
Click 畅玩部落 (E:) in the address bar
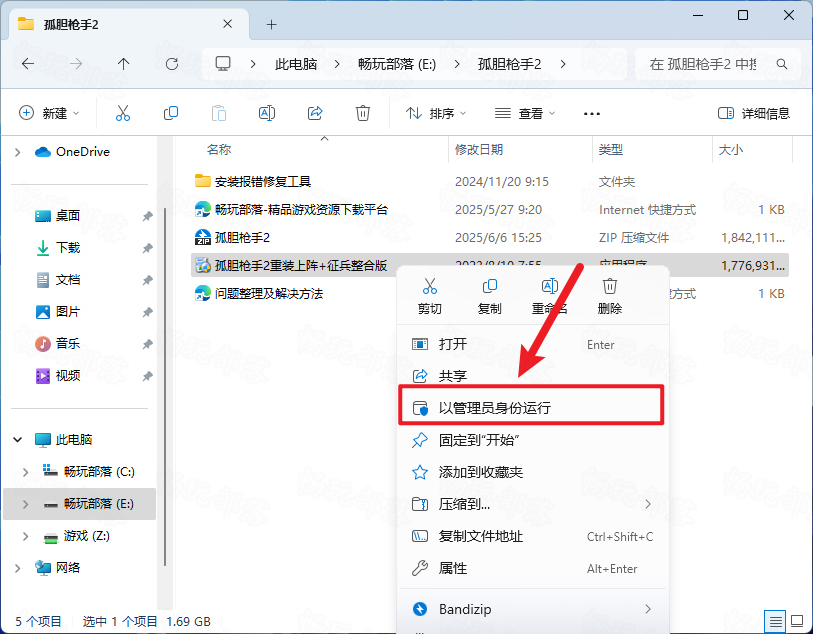tap(397, 64)
